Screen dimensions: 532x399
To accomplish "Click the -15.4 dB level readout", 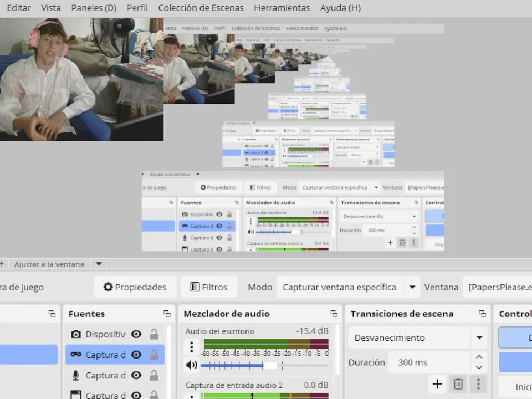I will point(312,331).
